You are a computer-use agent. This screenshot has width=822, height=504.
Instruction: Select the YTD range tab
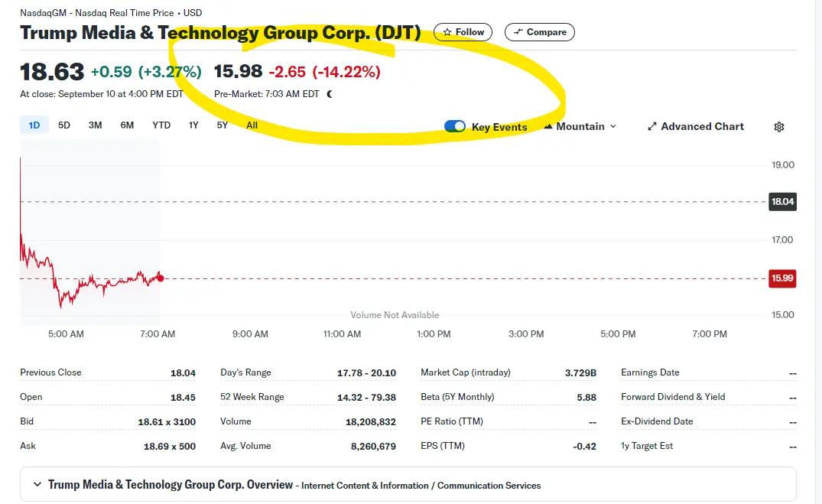click(x=161, y=125)
